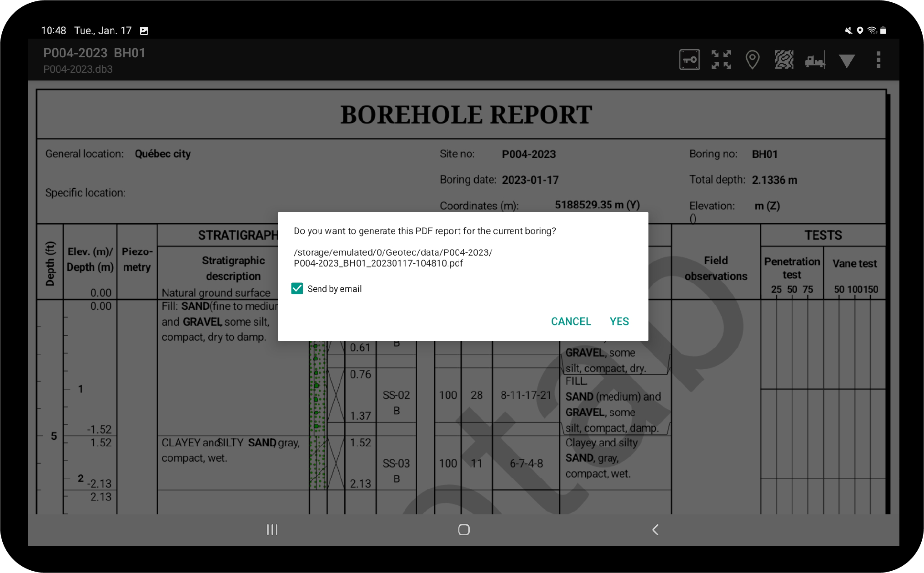Tap the key/lock icon in toolbar
This screenshot has width=924, height=573.
pos(689,60)
